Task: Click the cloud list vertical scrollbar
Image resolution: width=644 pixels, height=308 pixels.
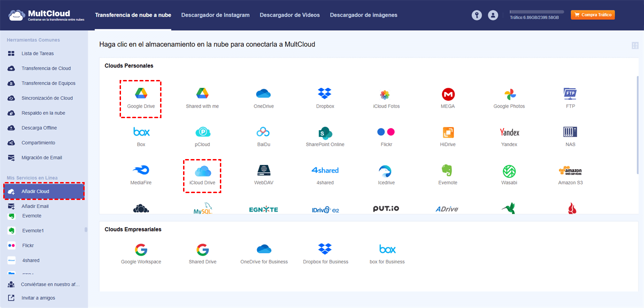Action: click(638, 125)
